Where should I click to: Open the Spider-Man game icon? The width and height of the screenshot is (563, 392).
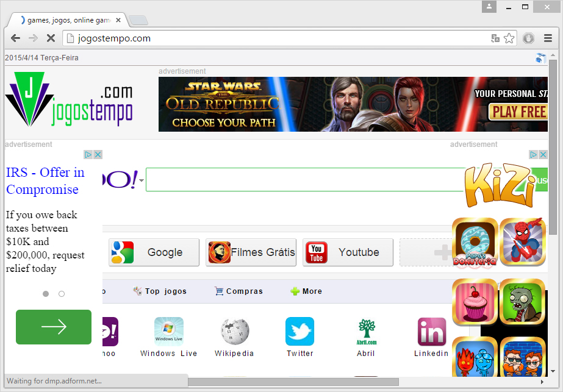click(x=523, y=242)
